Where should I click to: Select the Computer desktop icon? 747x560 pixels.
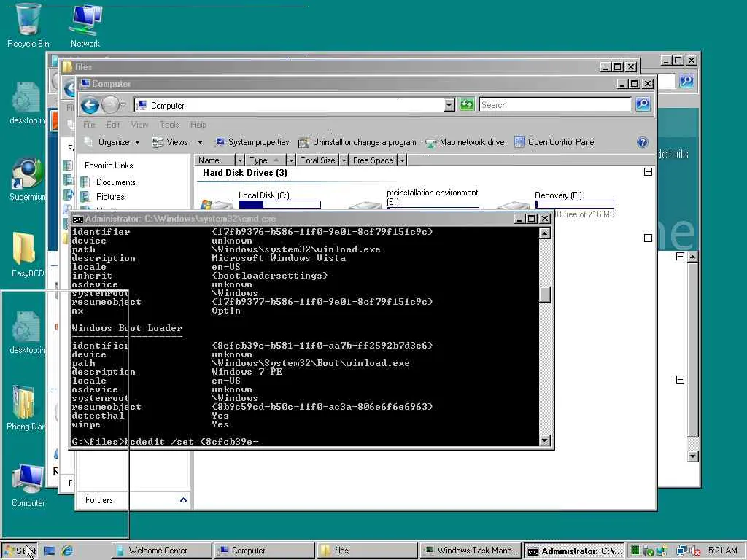(x=28, y=485)
